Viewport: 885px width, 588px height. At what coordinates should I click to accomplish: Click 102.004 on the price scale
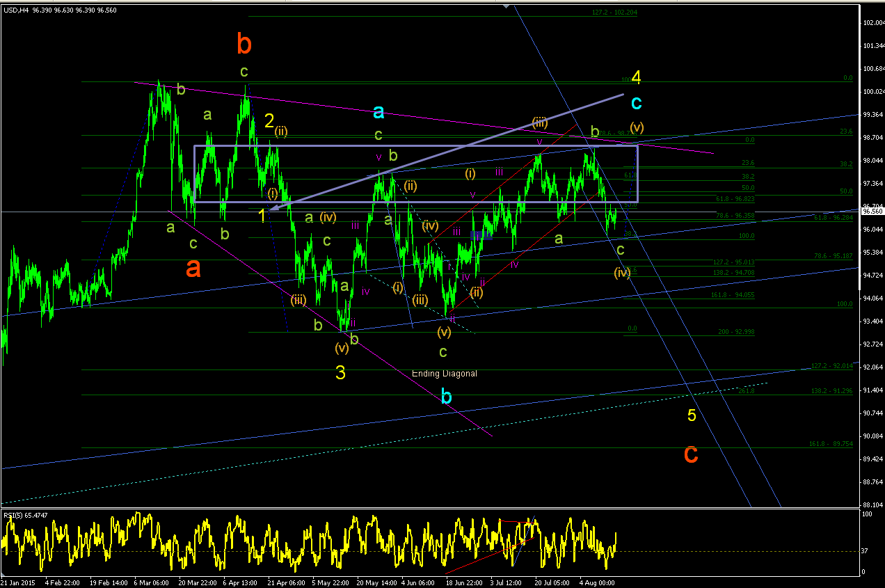[x=874, y=23]
